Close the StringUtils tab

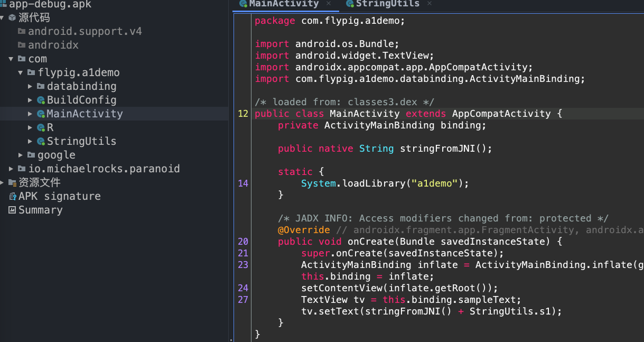[x=429, y=4]
